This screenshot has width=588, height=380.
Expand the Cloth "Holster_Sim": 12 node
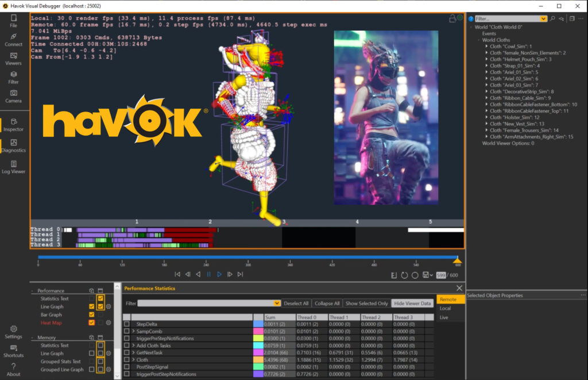point(486,117)
